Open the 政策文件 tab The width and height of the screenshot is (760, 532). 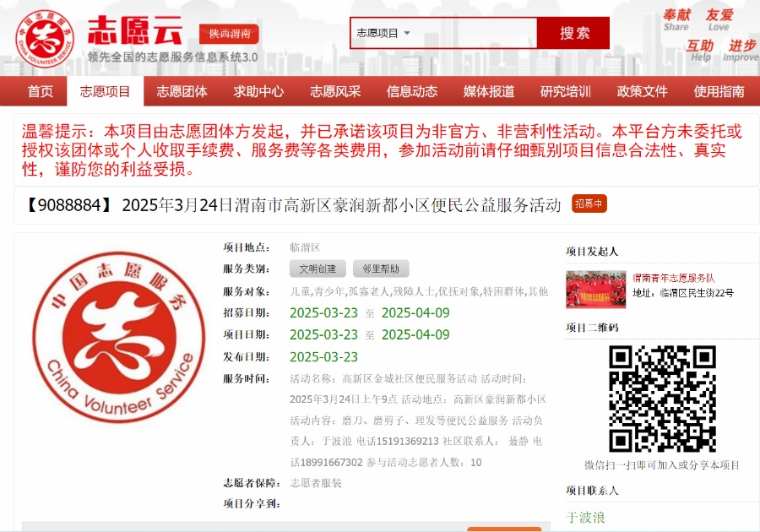643,91
